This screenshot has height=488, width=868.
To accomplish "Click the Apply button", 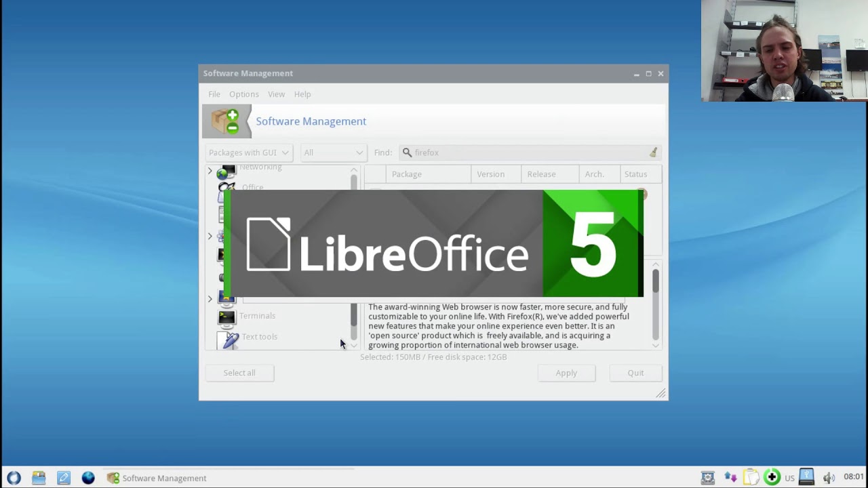I will point(566,373).
